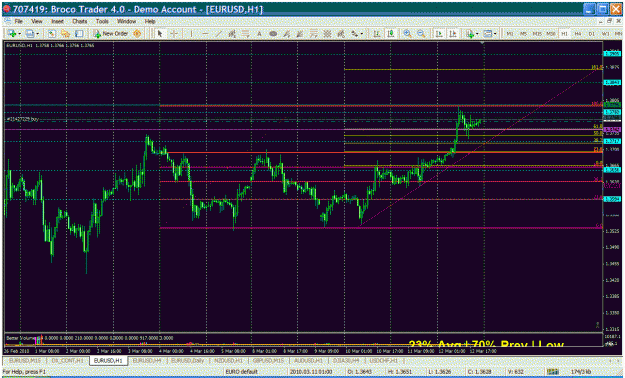This screenshot has height=378, width=625.
Task: Open the Market Watch panel icon
Action: coord(52,34)
